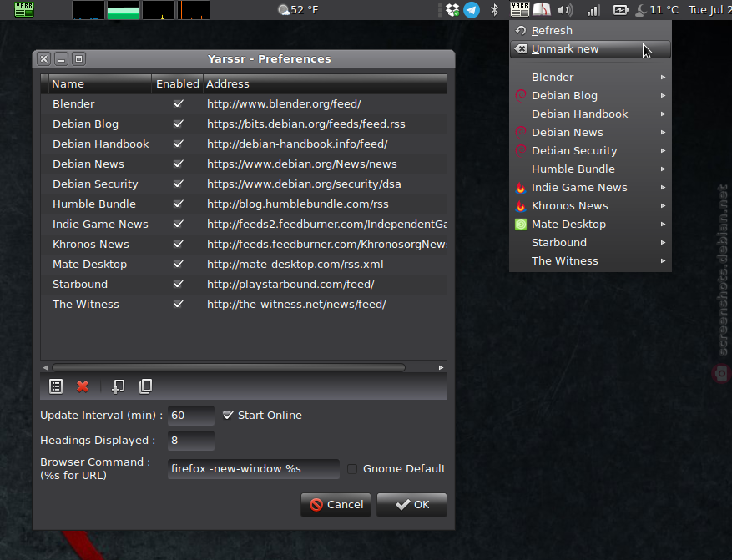
Task: Choose Refresh from the Yarssr menu
Action: 591,30
